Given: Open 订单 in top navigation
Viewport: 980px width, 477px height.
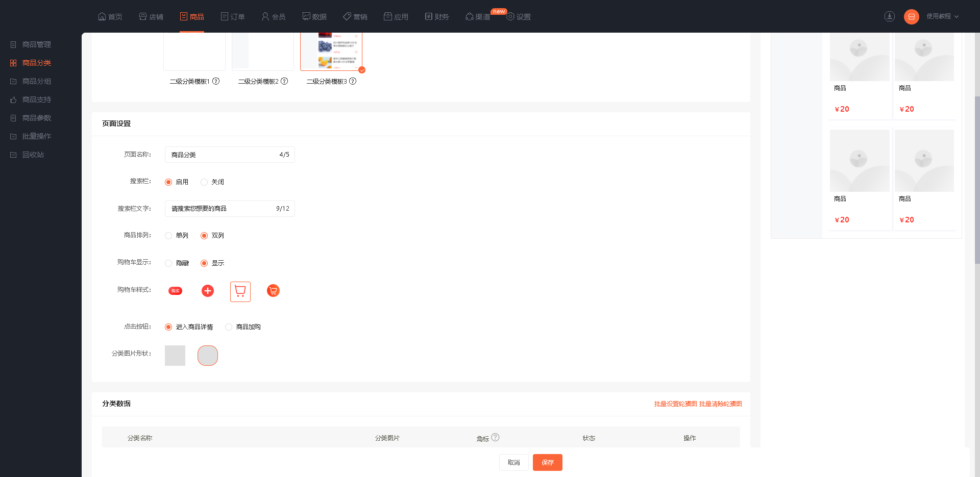Looking at the screenshot, I should (233, 17).
